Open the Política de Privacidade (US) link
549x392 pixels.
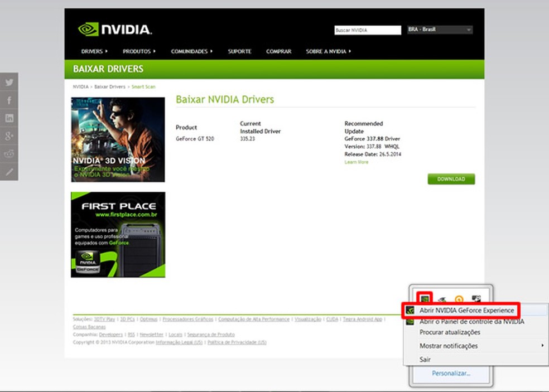tap(237, 342)
